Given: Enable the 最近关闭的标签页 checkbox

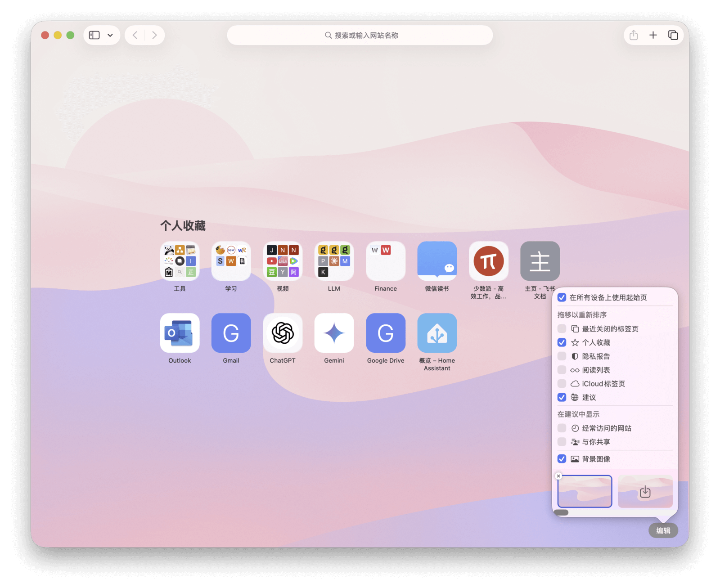Looking at the screenshot, I should click(x=562, y=329).
